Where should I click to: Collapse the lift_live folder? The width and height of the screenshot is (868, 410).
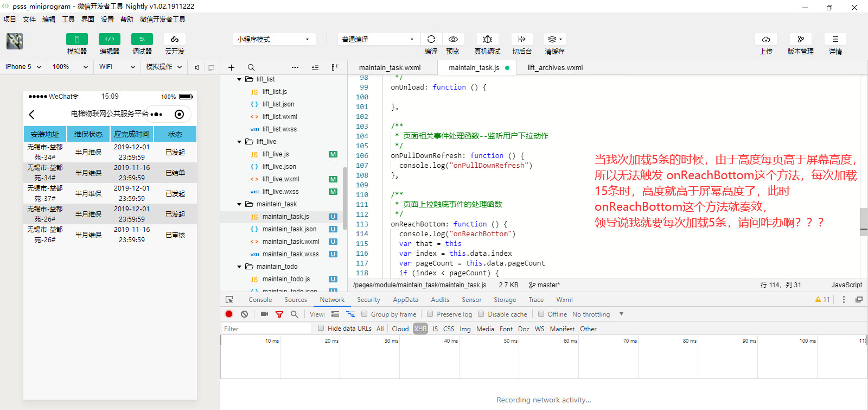[x=239, y=142]
